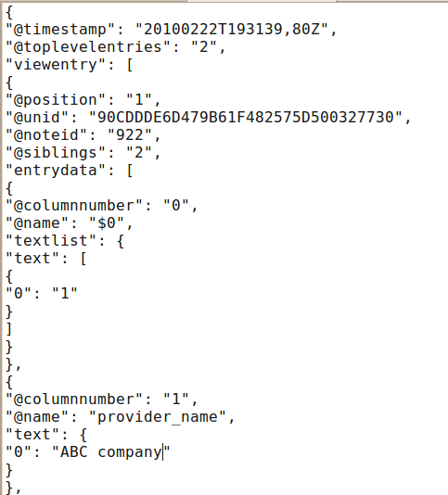Click the "viewentry" key text
The height and width of the screenshot is (495, 448).
tap(57, 64)
